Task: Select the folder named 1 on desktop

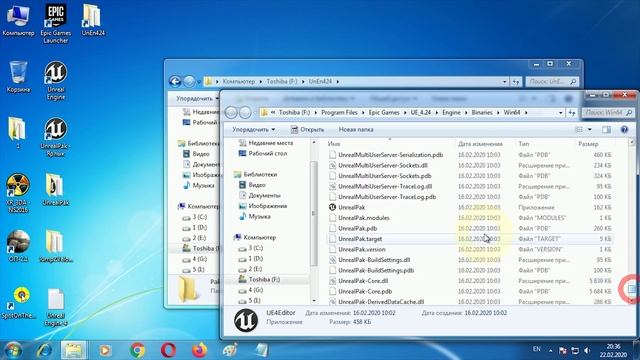Action: [17, 133]
